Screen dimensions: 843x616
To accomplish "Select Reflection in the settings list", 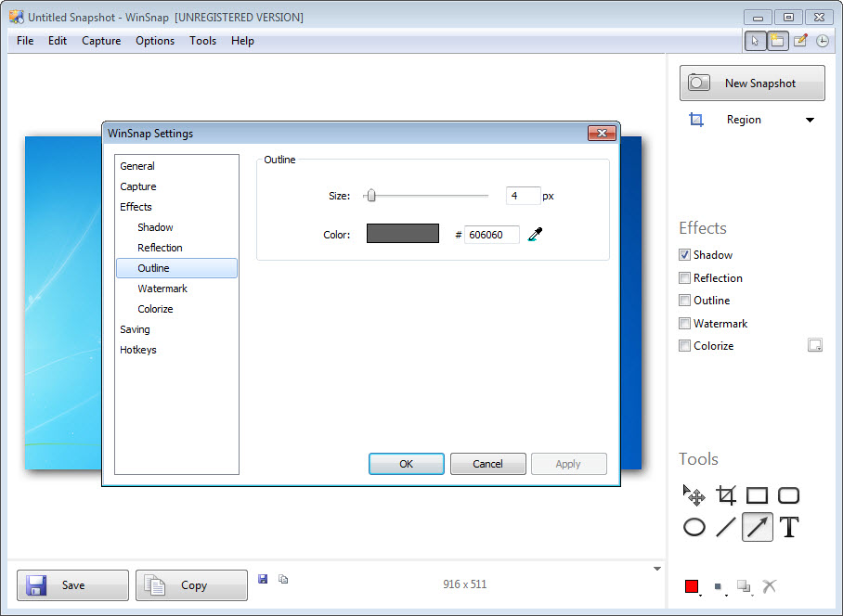I will pos(160,248).
